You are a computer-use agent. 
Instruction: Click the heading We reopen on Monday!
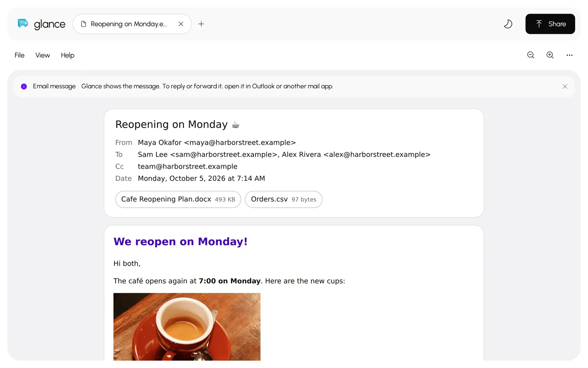pyautogui.click(x=180, y=241)
